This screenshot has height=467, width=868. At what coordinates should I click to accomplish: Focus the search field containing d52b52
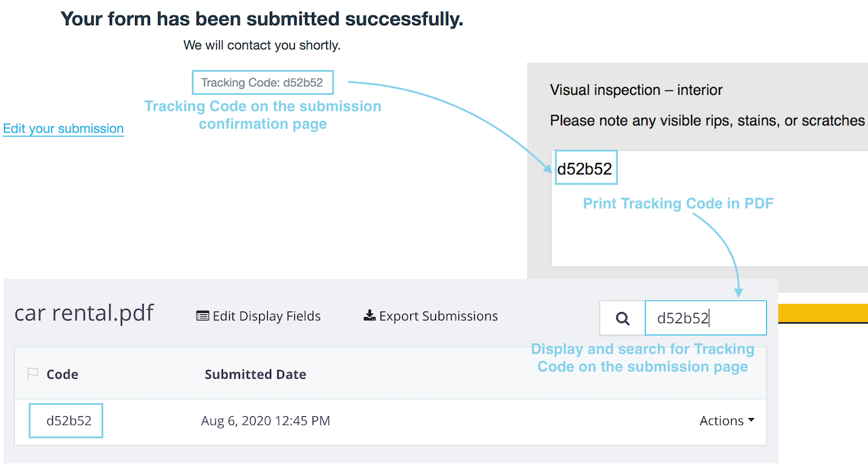tap(705, 318)
